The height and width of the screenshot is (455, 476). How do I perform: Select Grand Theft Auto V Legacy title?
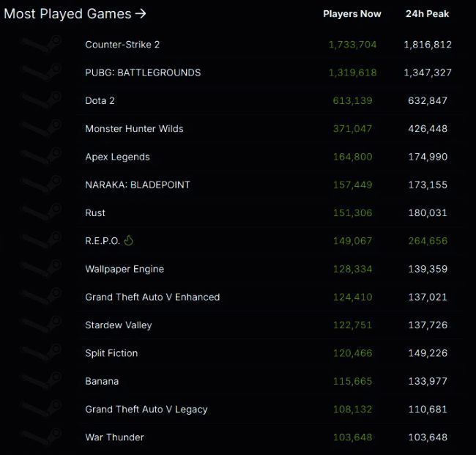pos(146,410)
